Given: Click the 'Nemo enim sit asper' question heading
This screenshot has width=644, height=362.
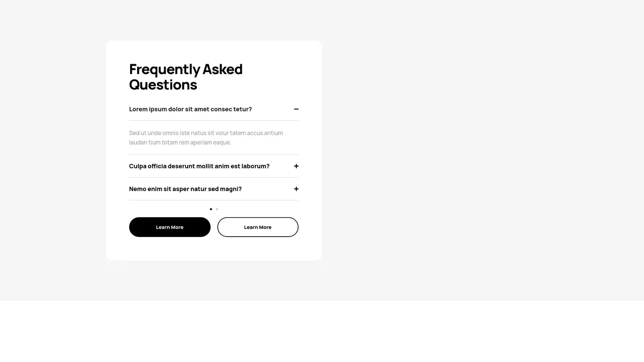Looking at the screenshot, I should [185, 189].
